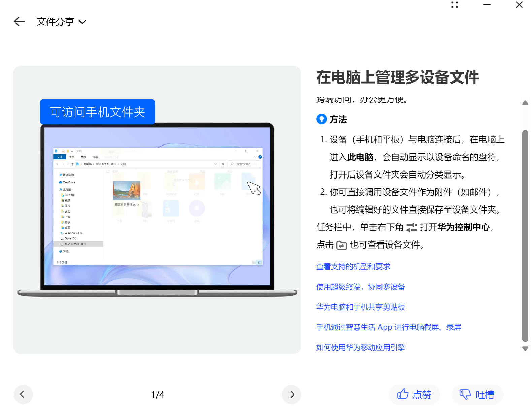531x420 pixels.
Task: Click the 此电脑 bold text
Action: (360, 157)
